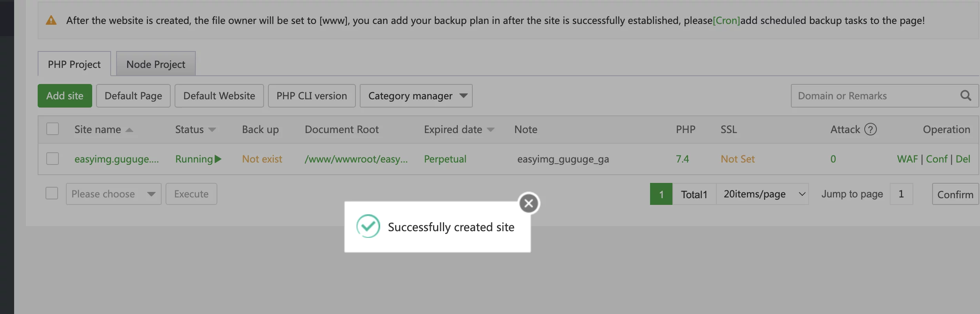Select the PHP Project tab
Screen dimensions: 980x314
(74, 64)
